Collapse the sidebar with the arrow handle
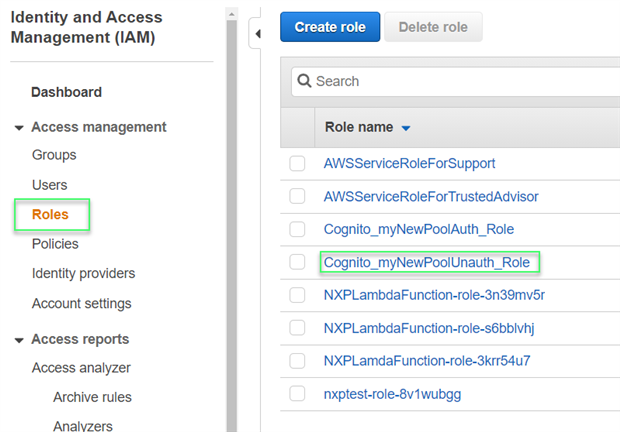 (256, 33)
